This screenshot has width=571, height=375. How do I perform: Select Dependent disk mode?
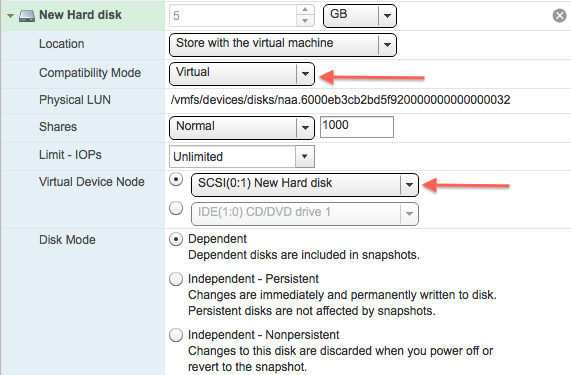[x=176, y=239]
